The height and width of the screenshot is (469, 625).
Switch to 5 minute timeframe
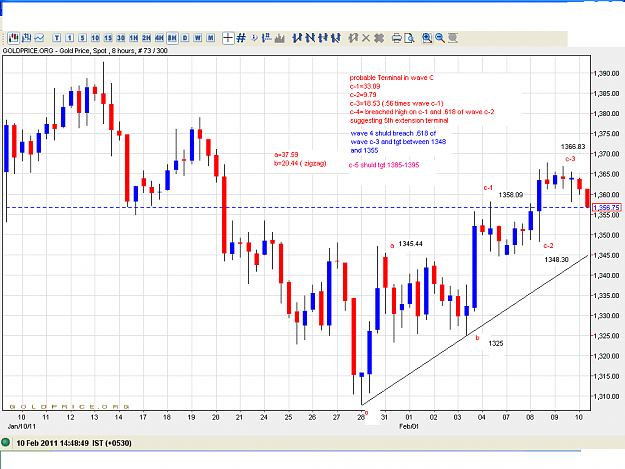[x=82, y=38]
